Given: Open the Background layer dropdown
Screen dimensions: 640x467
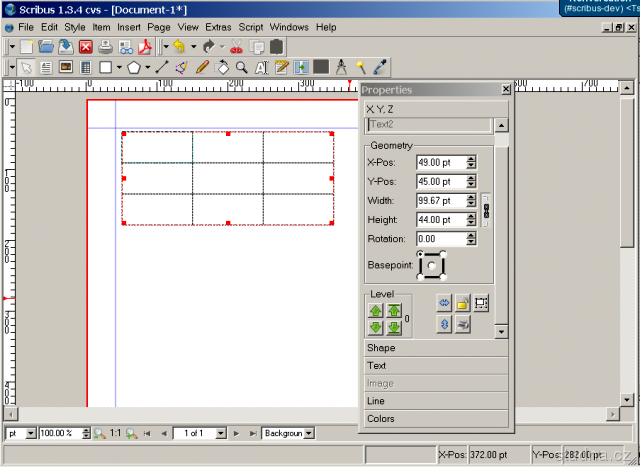Looking at the screenshot, I should tap(308, 433).
